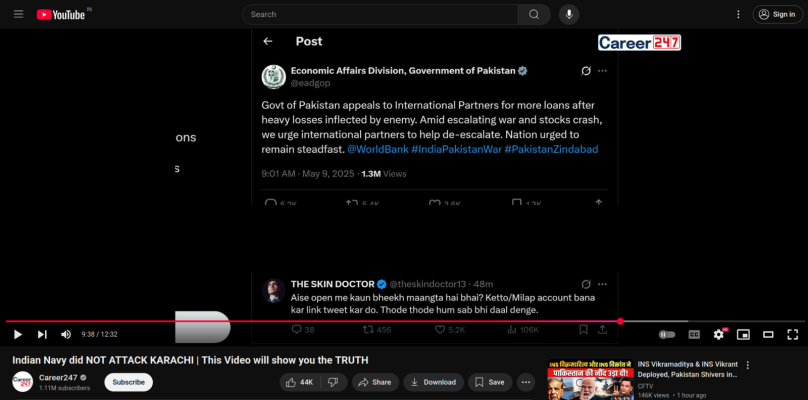Image resolution: width=808 pixels, height=400 pixels.
Task: Click the three-dot menu on THE SKIN DOCTOR reply
Action: point(602,284)
